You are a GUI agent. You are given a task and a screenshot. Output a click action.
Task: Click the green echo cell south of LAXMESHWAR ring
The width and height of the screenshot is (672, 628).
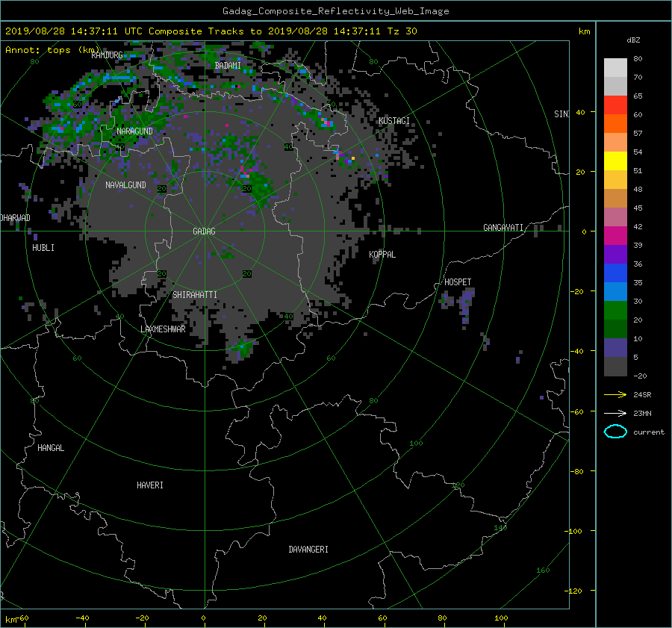(242, 349)
